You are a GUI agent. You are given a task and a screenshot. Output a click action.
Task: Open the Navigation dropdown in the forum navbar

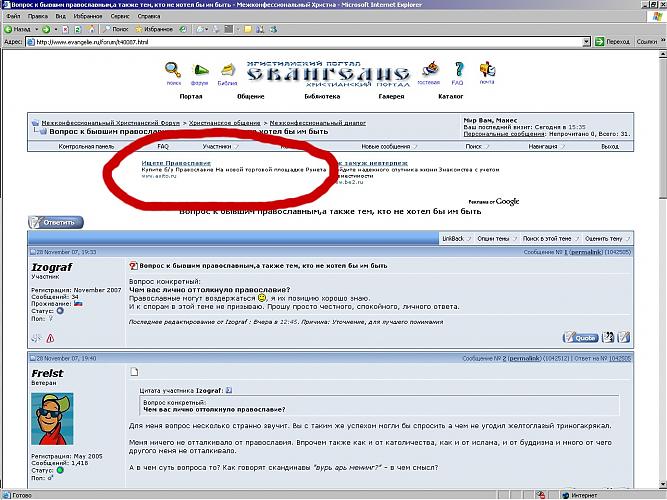pyautogui.click(x=544, y=146)
